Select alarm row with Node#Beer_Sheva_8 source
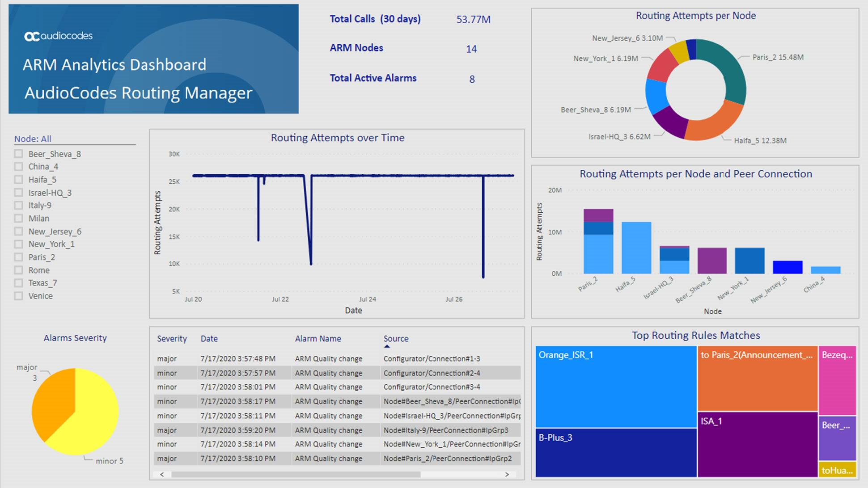The image size is (868, 488). pos(337,401)
